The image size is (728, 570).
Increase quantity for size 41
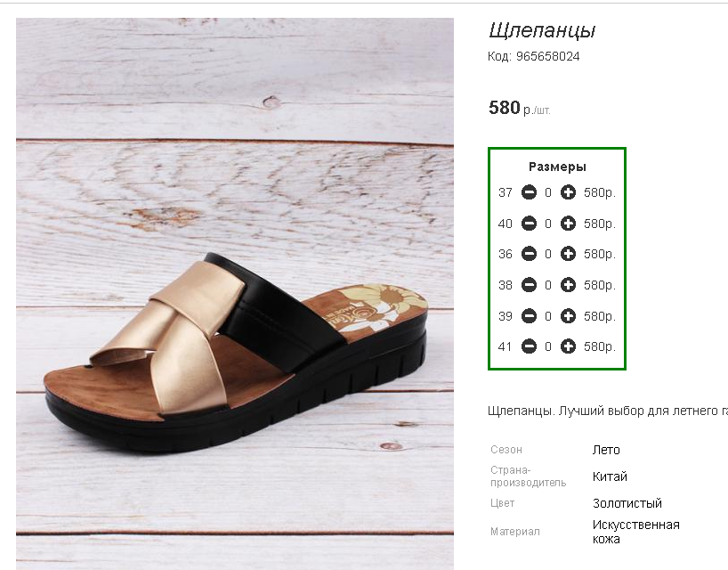[568, 346]
